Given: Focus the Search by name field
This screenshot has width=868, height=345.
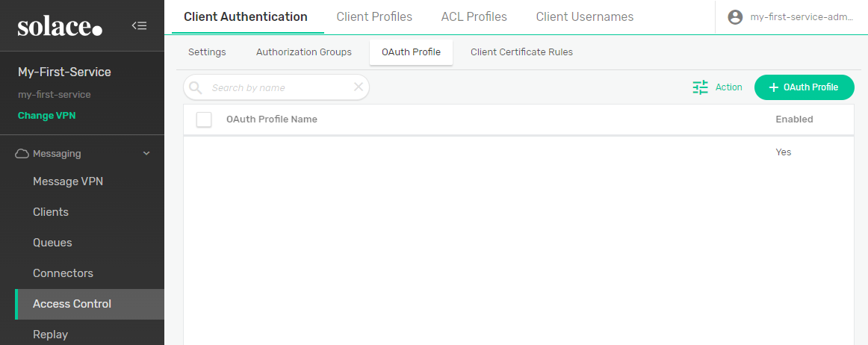Looking at the screenshot, I should click(276, 87).
